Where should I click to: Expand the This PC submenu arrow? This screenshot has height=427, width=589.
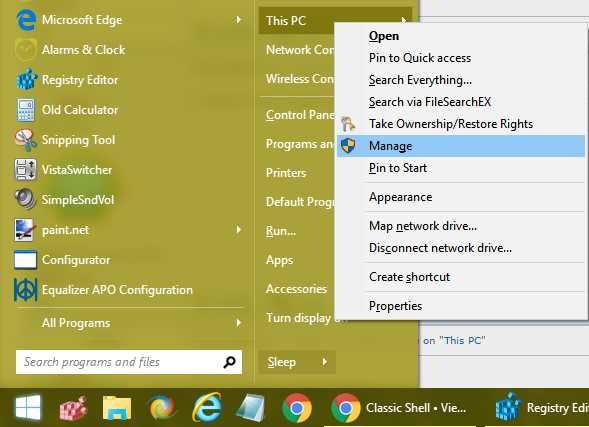pos(404,20)
